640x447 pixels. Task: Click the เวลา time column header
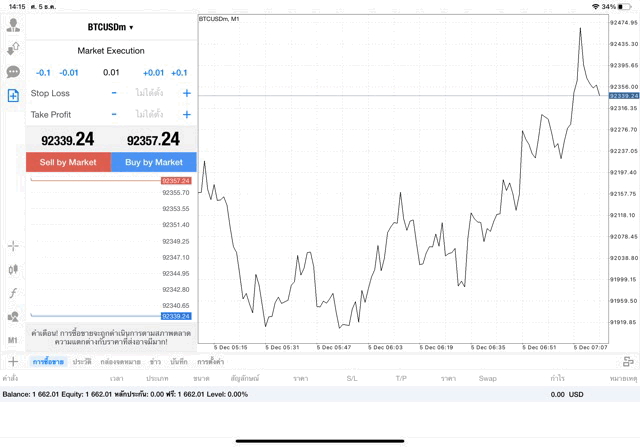116,378
